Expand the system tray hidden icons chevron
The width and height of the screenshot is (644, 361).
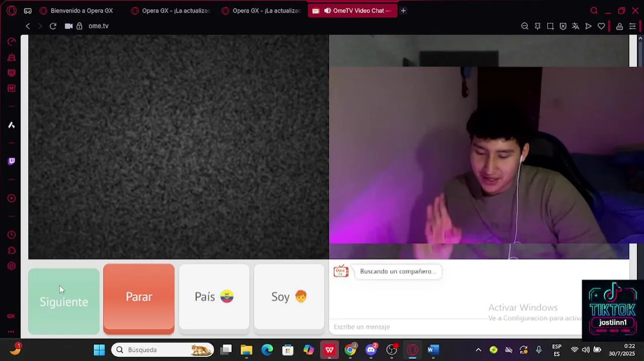coord(478,350)
